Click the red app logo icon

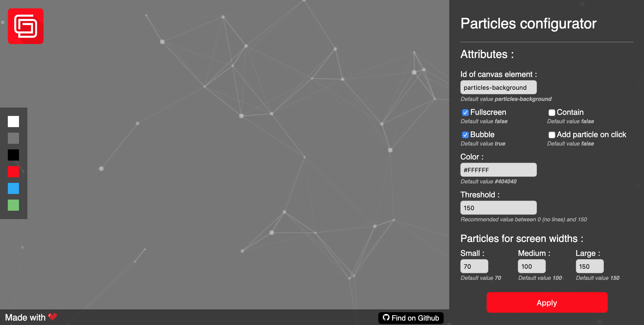26,26
